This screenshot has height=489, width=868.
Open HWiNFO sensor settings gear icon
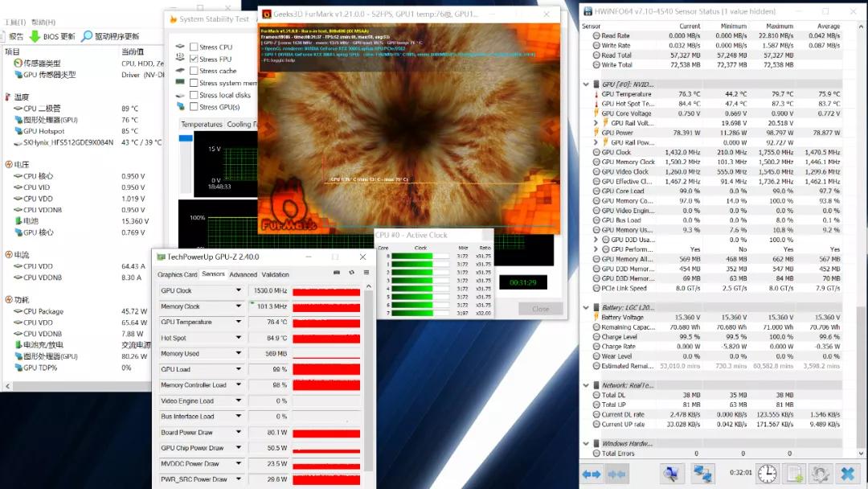click(x=821, y=474)
